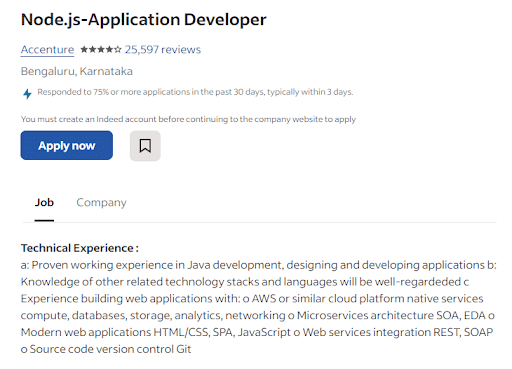
Task: Click the Bengaluru, Karnataka location text
Action: click(77, 71)
